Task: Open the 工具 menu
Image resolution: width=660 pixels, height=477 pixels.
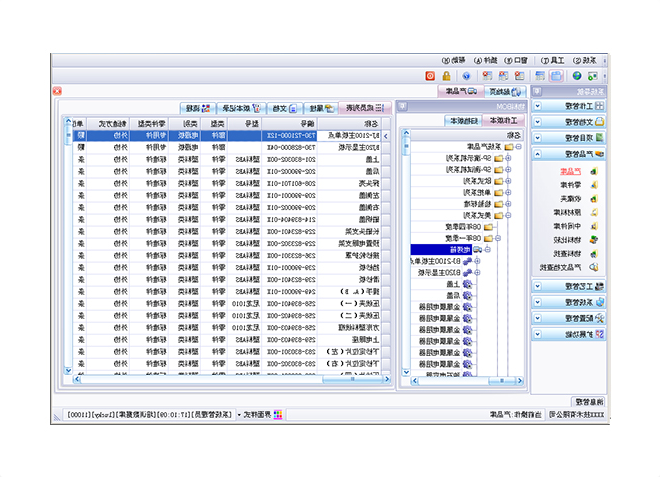Action: [553, 60]
